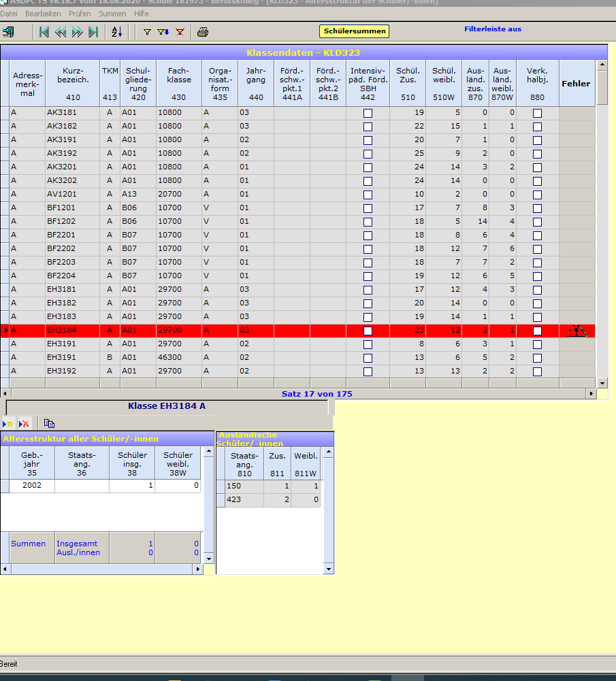Viewport: 616px width, 681px height.
Task: Click the Schülersummen button
Action: click(354, 31)
